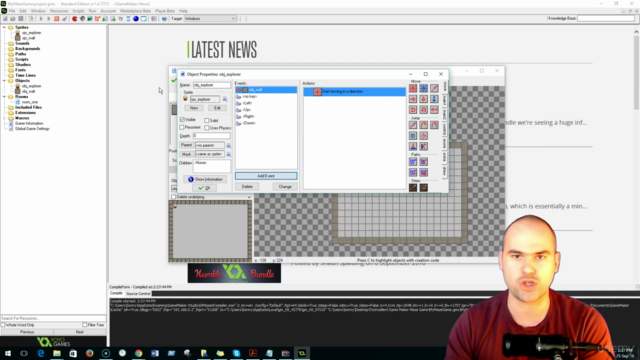Image resolution: width=640 pixels, height=360 pixels.
Task: Enable the Uses Physics checkbox
Action: 207,128
